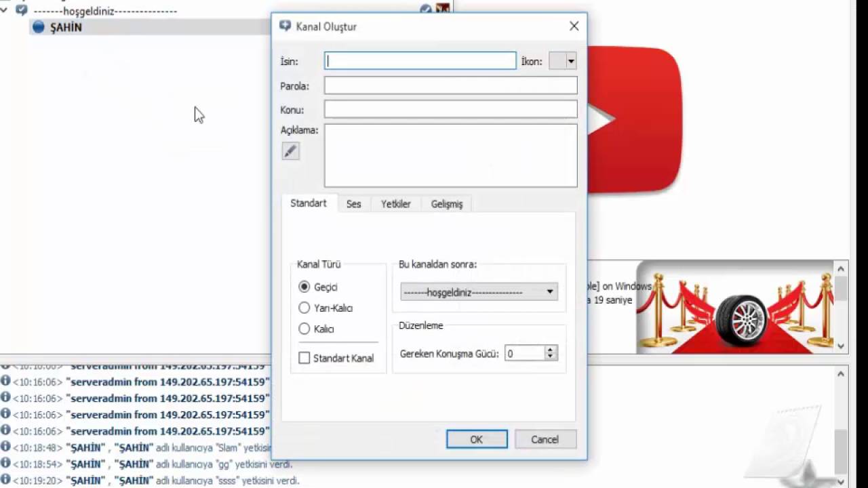The height and width of the screenshot is (488, 868).
Task: Close the Kanal Oluştur dialog
Action: click(x=574, y=26)
